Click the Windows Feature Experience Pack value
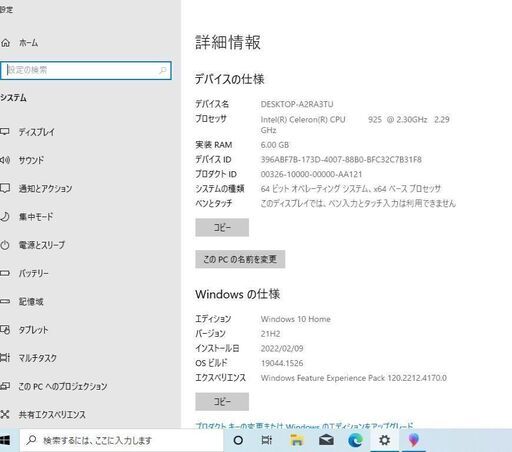This screenshot has height=452, width=512. [x=354, y=378]
